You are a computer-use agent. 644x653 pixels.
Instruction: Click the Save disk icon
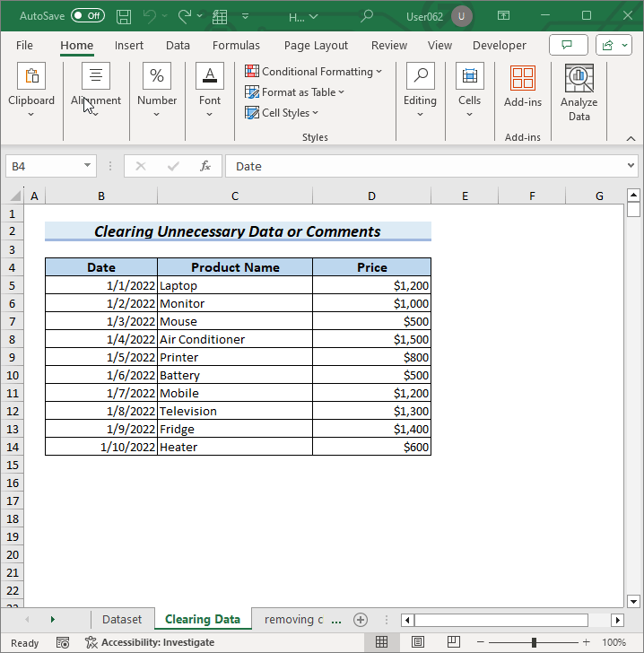pyautogui.click(x=124, y=16)
